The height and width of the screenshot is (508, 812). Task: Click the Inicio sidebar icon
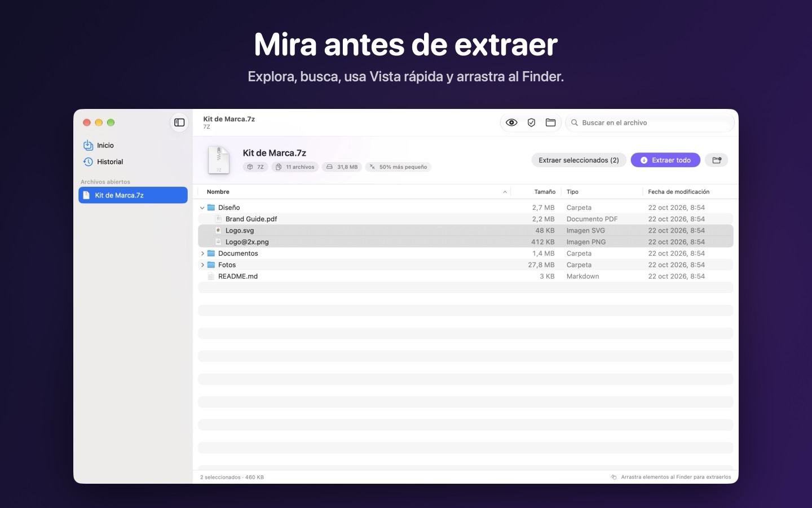point(88,145)
